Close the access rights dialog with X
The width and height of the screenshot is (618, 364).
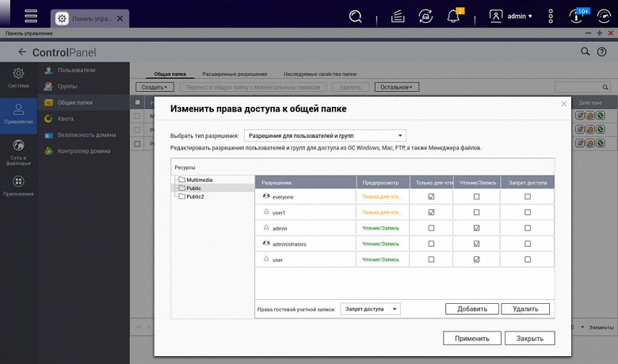coord(563,104)
